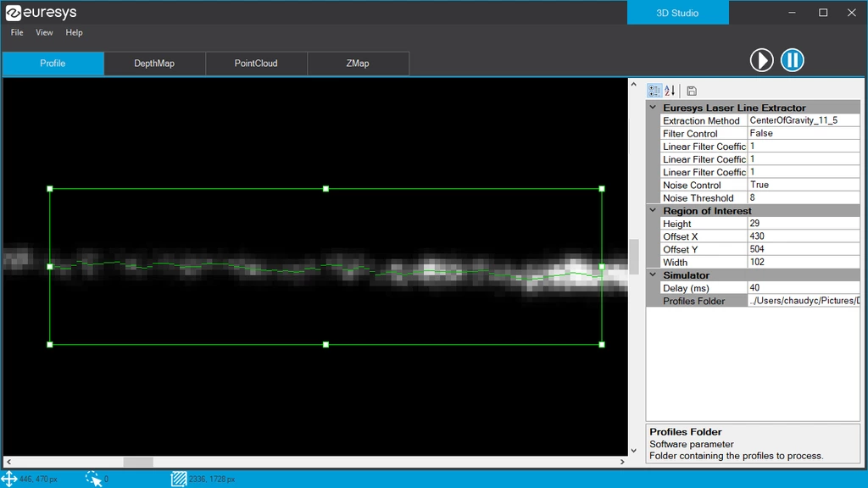Click the pan coordinates icon in the status bar
868x488 pixels.
pos(8,478)
